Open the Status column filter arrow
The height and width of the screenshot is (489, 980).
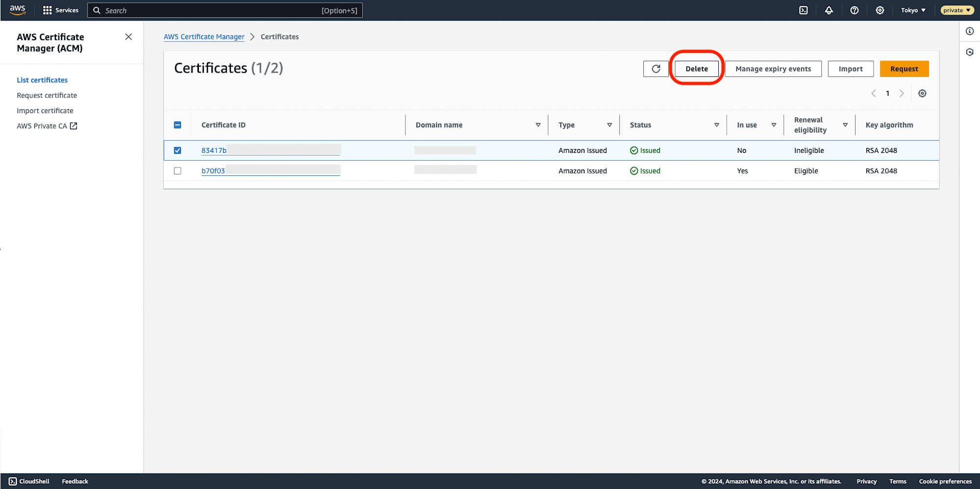coord(716,125)
